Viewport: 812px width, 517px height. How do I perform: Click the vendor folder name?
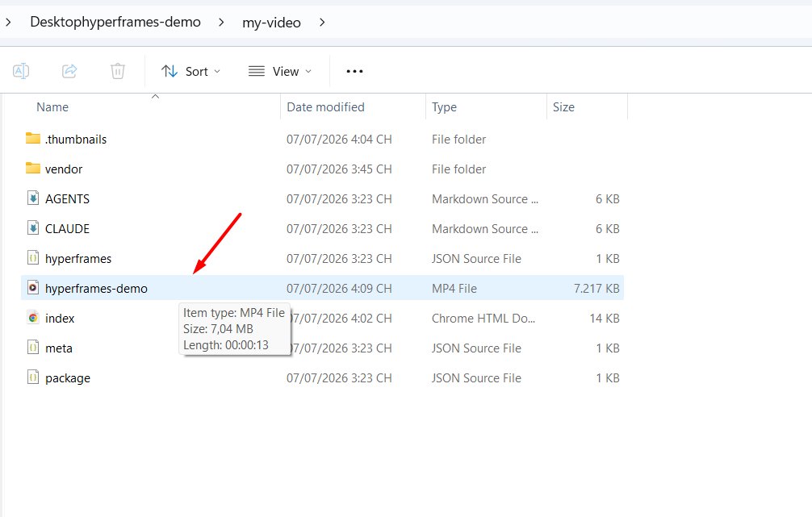64,169
